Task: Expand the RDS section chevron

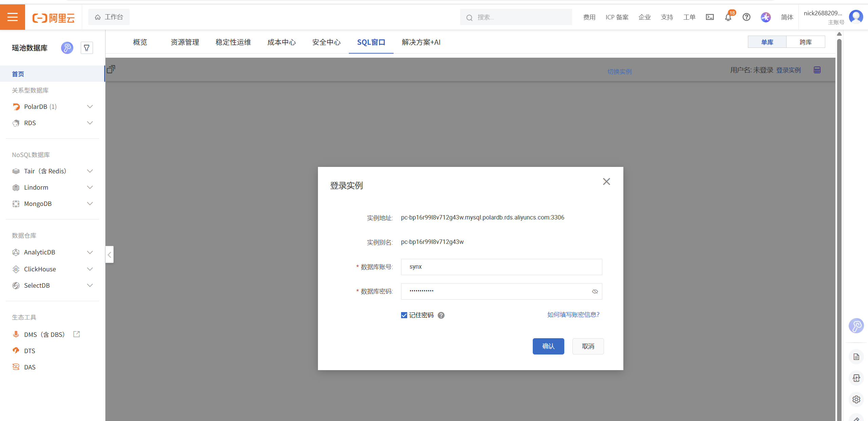Action: point(90,123)
